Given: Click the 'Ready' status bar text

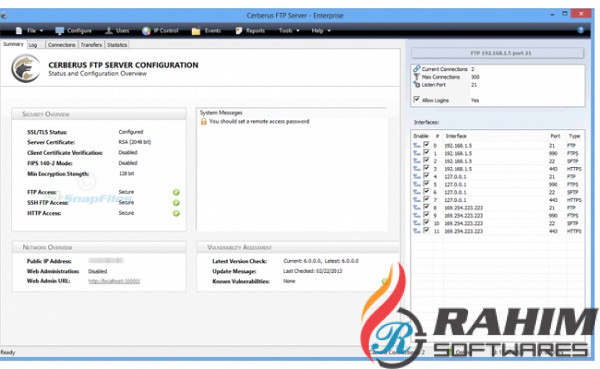Looking at the screenshot, I should coord(8,353).
